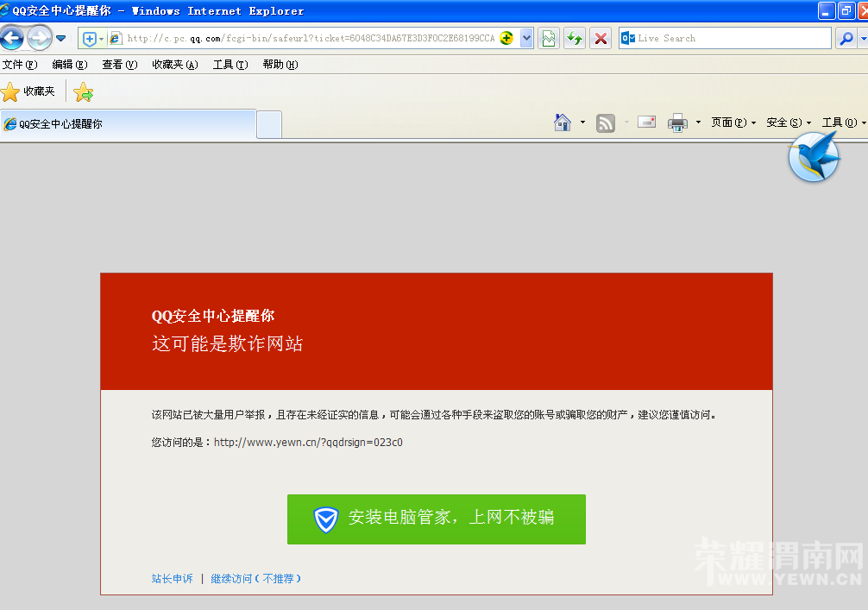The image size is (868, 610).
Task: Click the Refresh page icon
Action: coord(575,38)
